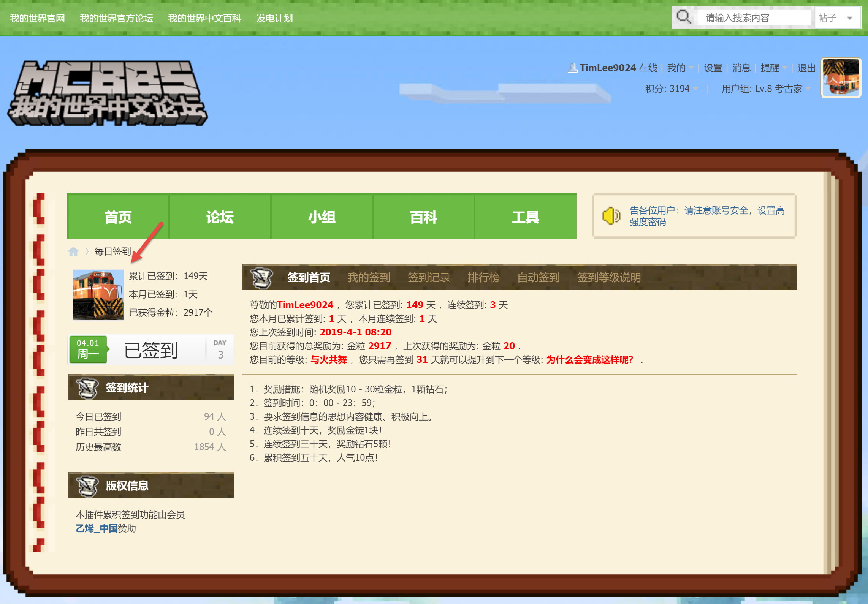Click into the search input field
868x604 pixels.
point(754,18)
